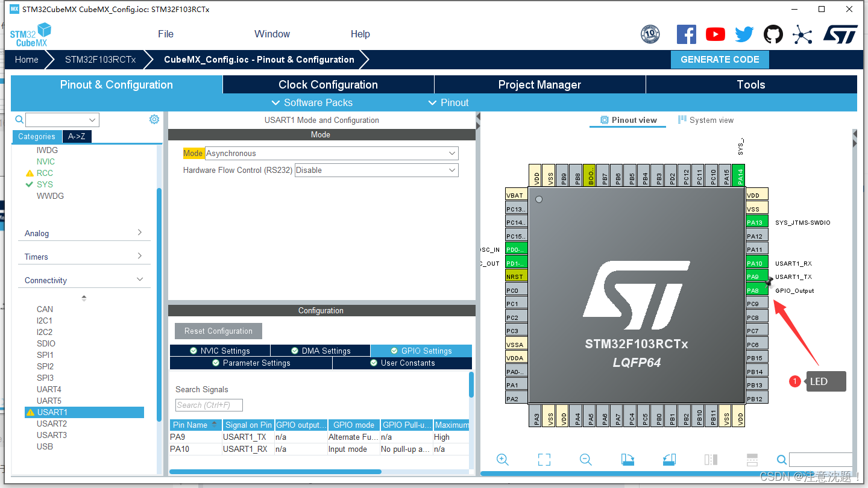Click the category search magnifier icon
Screen dimensions: 868x488
click(19, 119)
